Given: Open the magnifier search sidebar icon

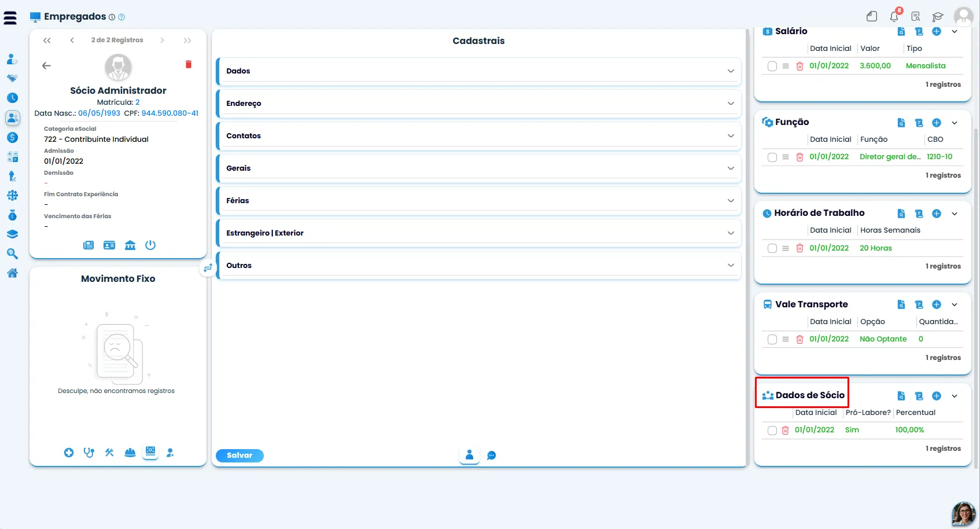Looking at the screenshot, I should (12, 254).
